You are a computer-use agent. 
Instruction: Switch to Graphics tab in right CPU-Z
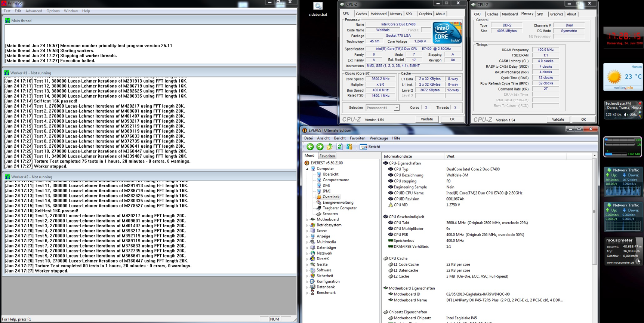[557, 14]
